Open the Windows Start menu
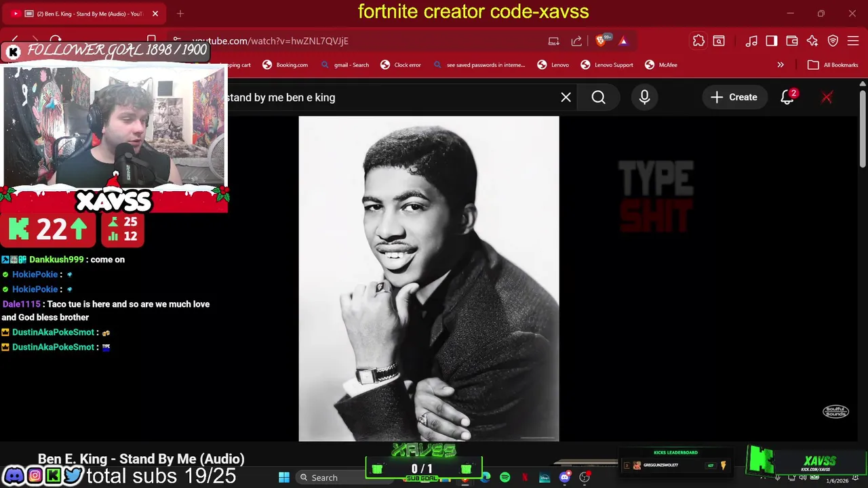The height and width of the screenshot is (488, 868). tap(284, 477)
